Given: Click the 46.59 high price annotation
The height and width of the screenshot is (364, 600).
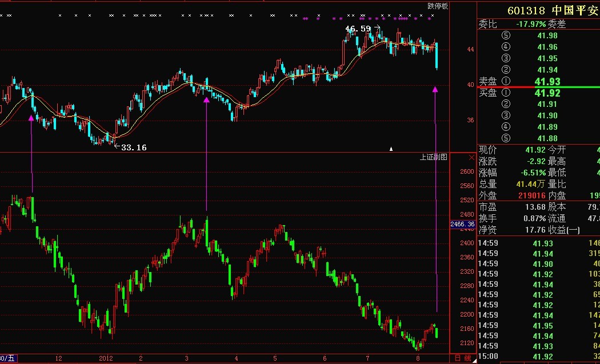Looking at the screenshot, I should point(358,28).
